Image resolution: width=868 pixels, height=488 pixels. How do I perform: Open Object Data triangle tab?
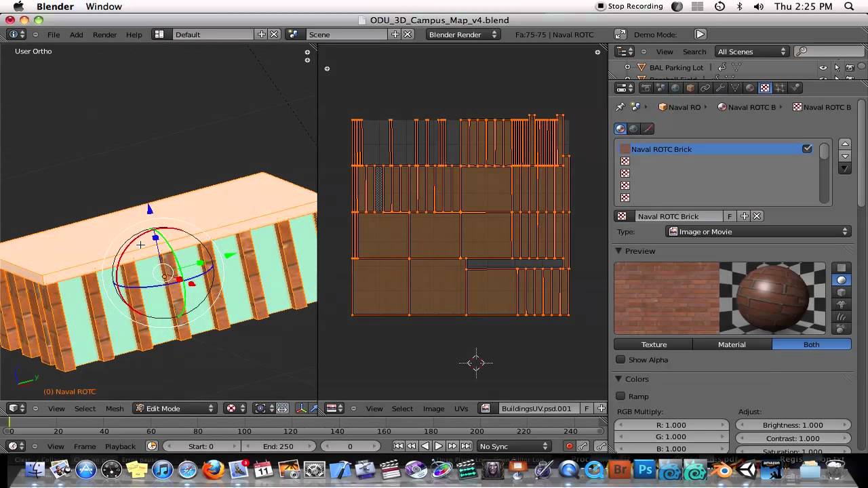[x=735, y=88]
